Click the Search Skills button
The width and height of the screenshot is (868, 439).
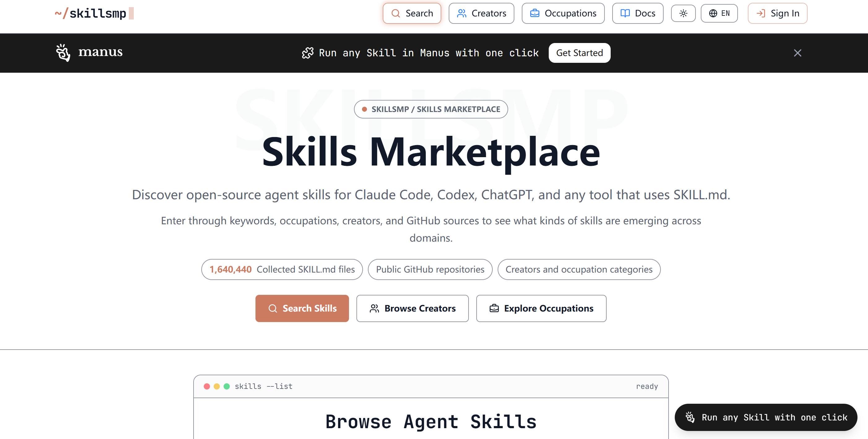point(302,308)
